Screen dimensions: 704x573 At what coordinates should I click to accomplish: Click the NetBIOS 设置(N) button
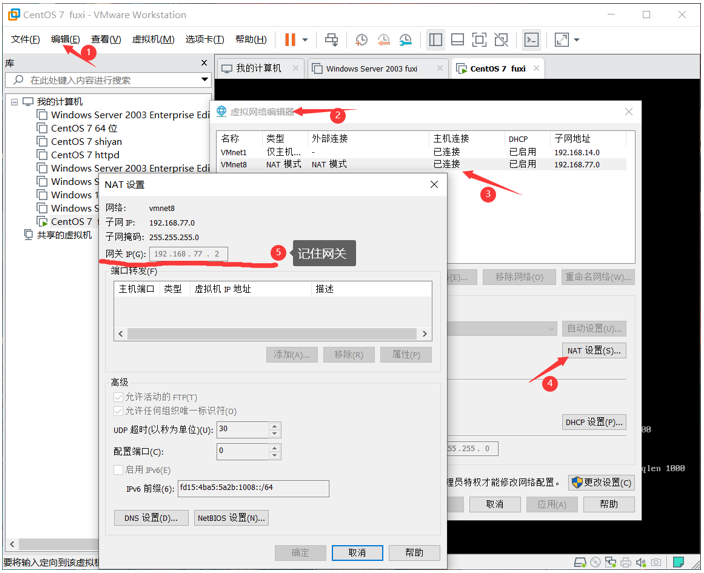231,518
